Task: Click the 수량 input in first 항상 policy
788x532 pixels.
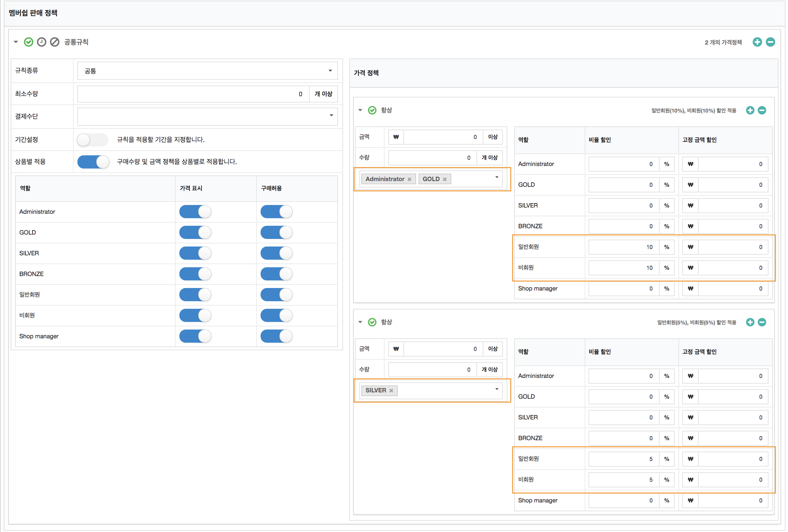Action: 433,158
